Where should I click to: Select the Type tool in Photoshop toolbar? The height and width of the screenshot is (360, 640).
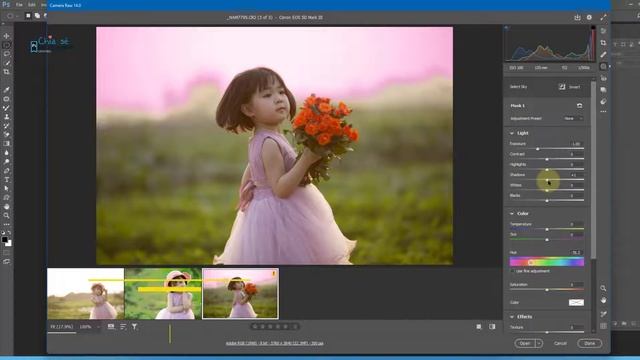pos(7,180)
